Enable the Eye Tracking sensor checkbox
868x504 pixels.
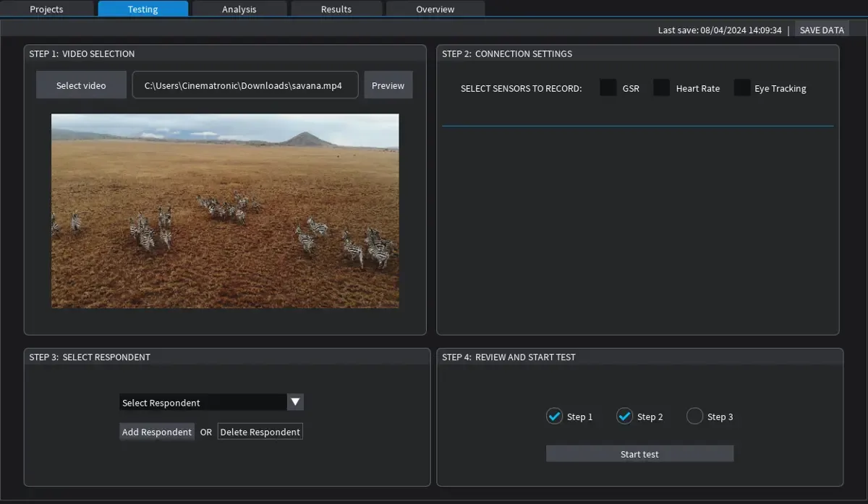742,87
